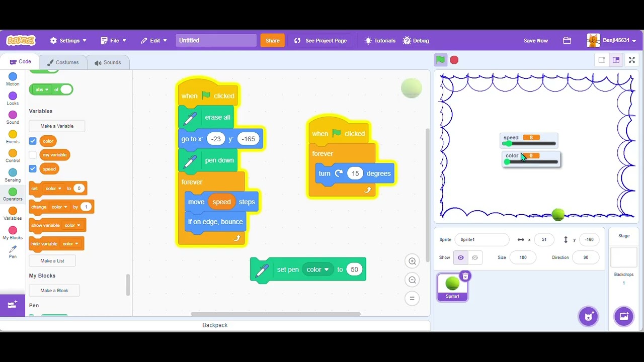Screen dimensions: 644x362
Task: Click the sprite x position field
Action: (544, 239)
